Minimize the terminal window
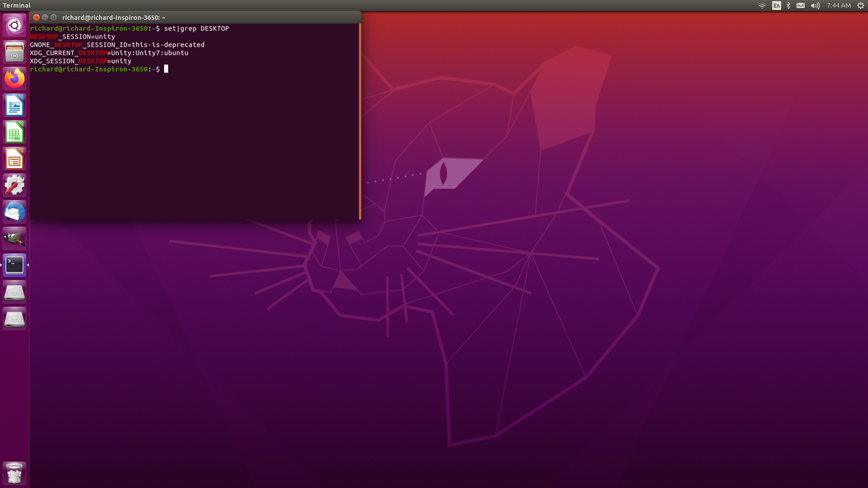The image size is (868, 488). coord(45,17)
